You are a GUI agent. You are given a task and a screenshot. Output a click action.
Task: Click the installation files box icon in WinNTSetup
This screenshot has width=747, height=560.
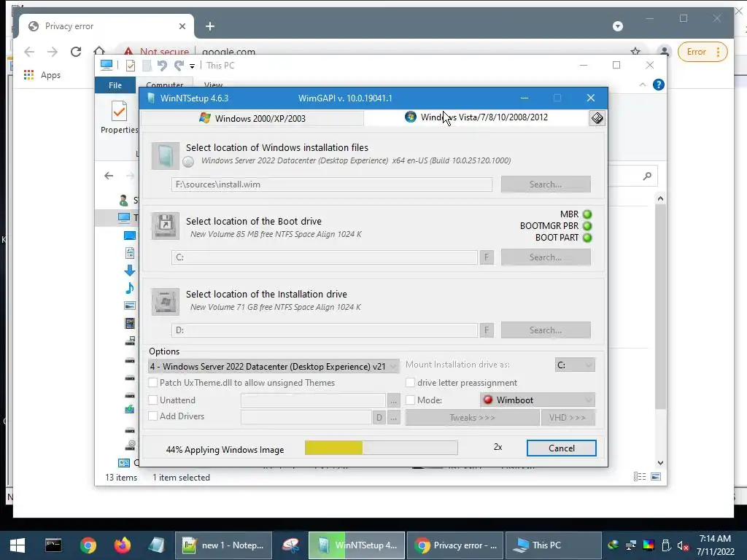pos(166,156)
